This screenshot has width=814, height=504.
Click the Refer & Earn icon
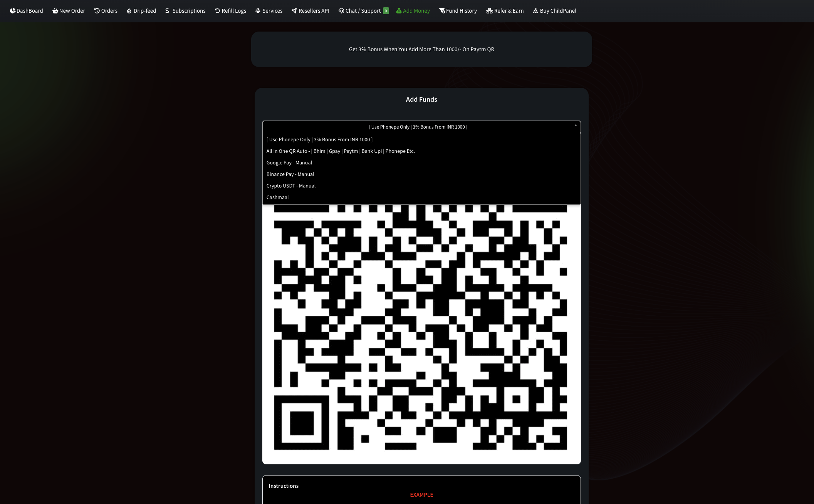point(489,11)
